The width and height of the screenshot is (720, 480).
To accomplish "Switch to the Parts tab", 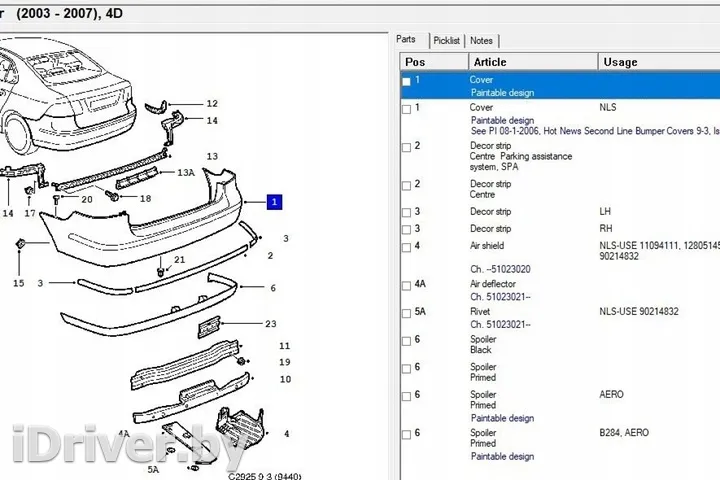I will pyautogui.click(x=406, y=40).
